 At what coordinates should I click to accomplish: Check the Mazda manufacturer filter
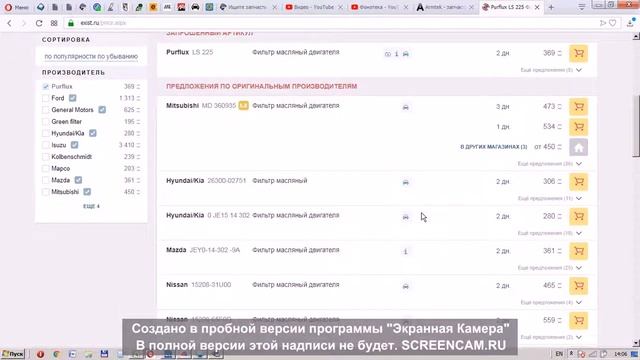pyautogui.click(x=46, y=180)
